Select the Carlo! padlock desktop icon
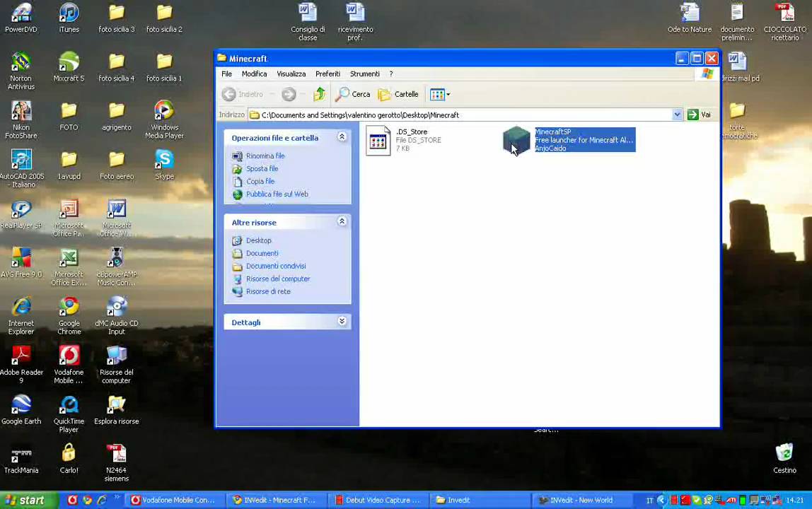Viewport: 812px width, 509px height. (69, 459)
